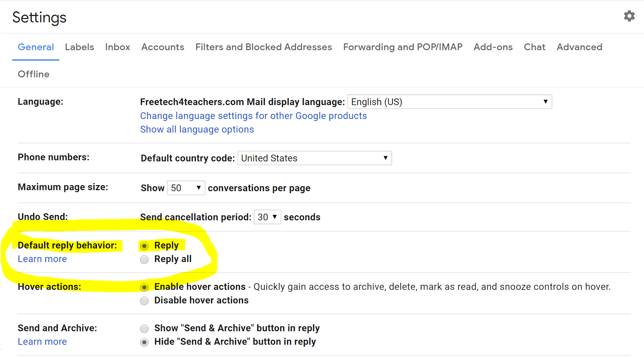Click the settings gear icon
The image size is (644, 357).
tap(629, 16)
